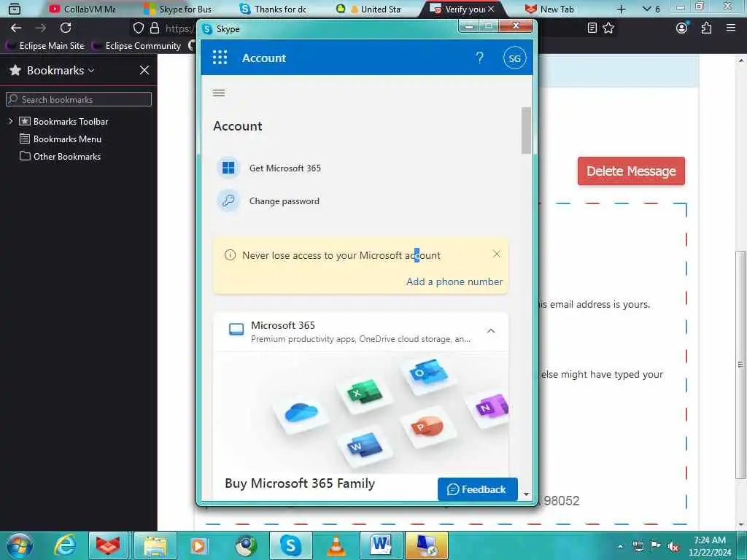
Task: Dismiss the Never lose access banner
Action: [x=496, y=254]
